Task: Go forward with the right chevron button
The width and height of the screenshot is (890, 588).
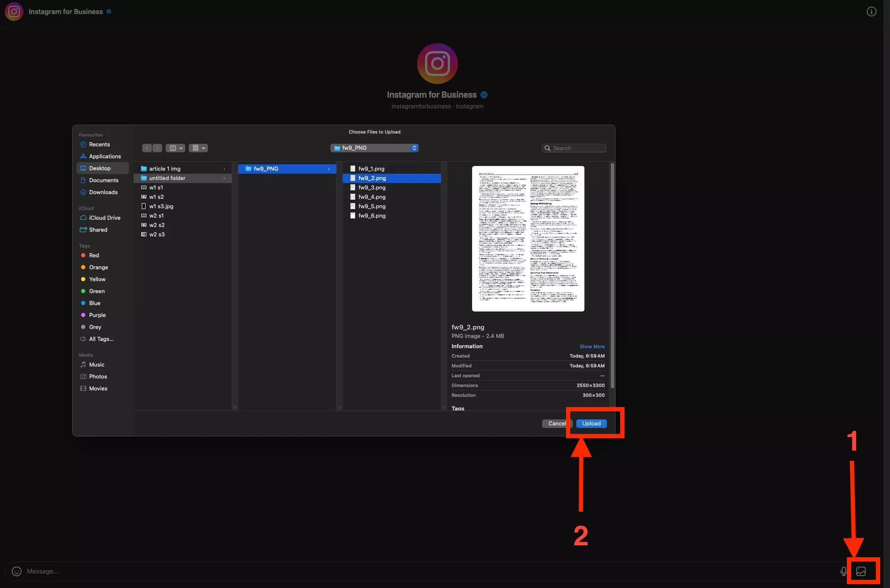Action: tap(158, 148)
